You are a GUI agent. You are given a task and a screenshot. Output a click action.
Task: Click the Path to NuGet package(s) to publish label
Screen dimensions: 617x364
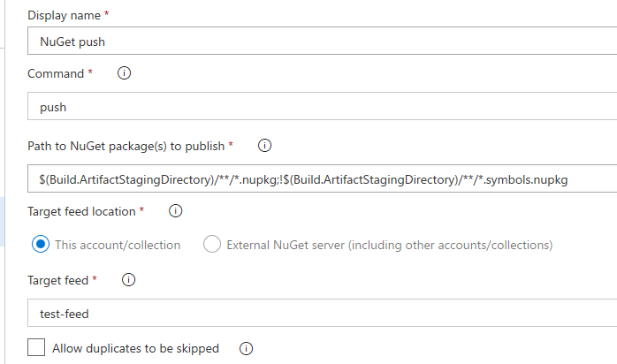tap(126, 147)
